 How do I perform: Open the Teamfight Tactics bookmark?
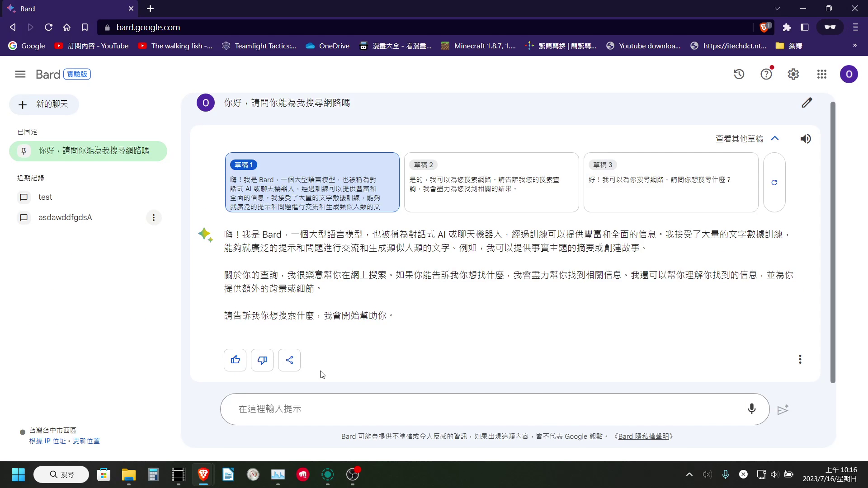(259, 46)
